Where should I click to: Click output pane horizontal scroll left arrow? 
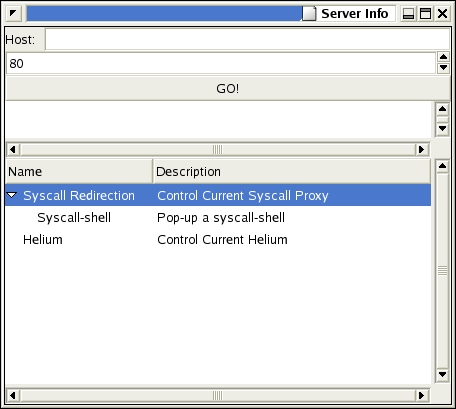click(x=13, y=150)
